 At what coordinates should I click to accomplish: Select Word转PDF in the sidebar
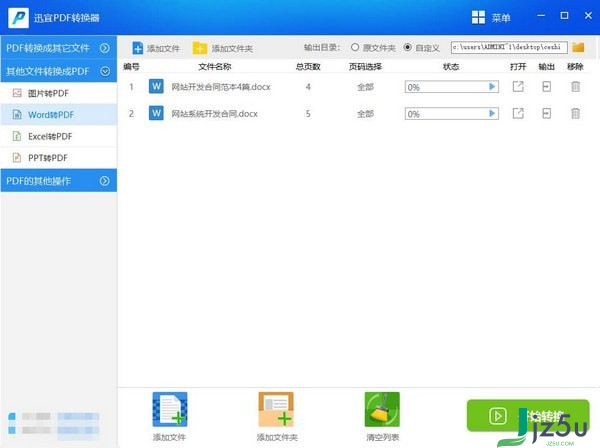pyautogui.click(x=59, y=114)
